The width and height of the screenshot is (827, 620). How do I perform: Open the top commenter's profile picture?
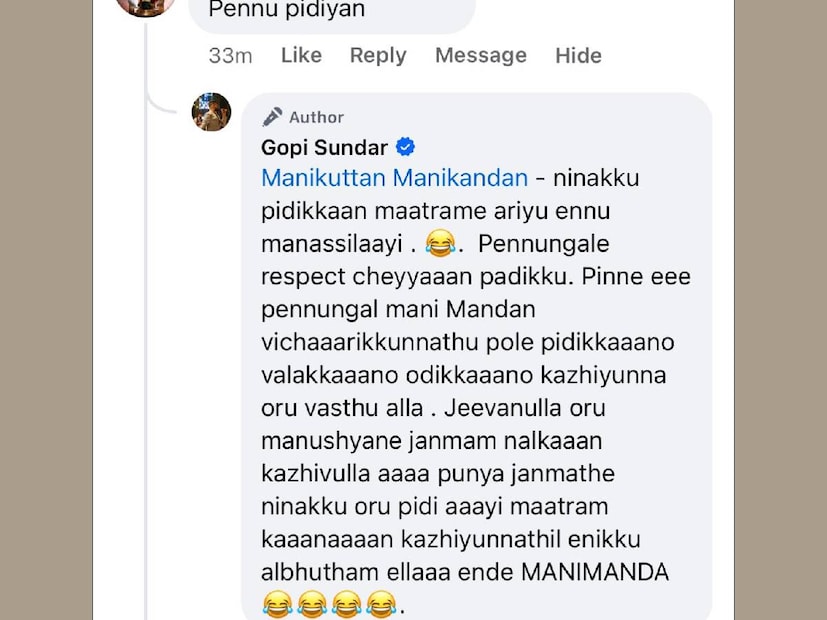point(146,5)
